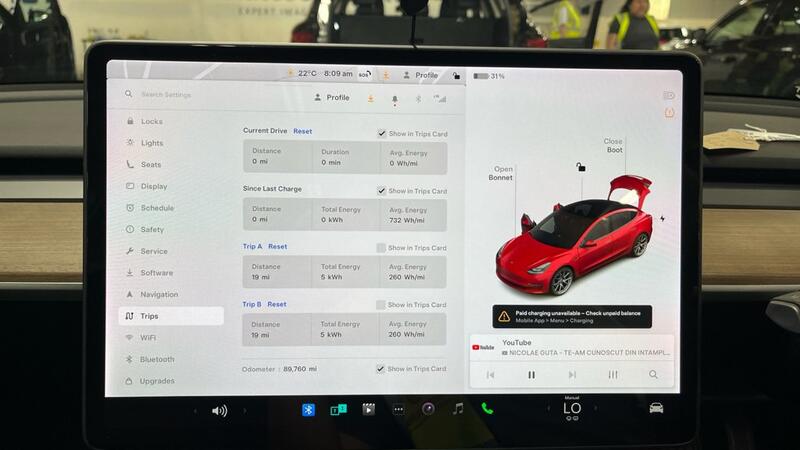Reset the Current Drive stats
800x450 pixels.
tap(303, 131)
